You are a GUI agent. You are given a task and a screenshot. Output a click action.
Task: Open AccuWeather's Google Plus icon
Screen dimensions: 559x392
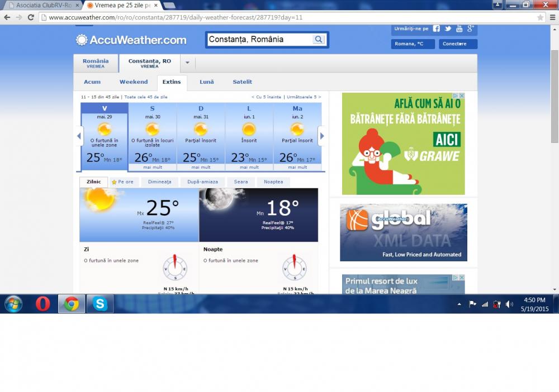[x=471, y=28]
